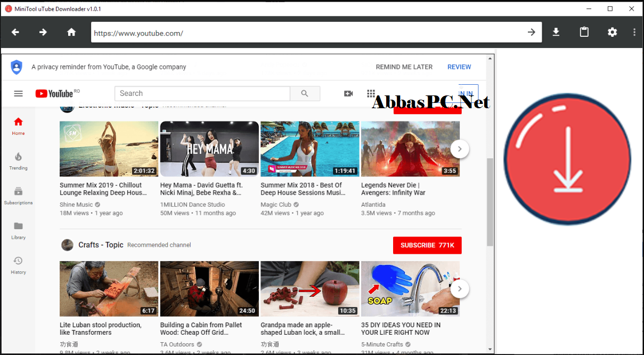Click text '50M views • 11 months ago'

click(x=198, y=213)
